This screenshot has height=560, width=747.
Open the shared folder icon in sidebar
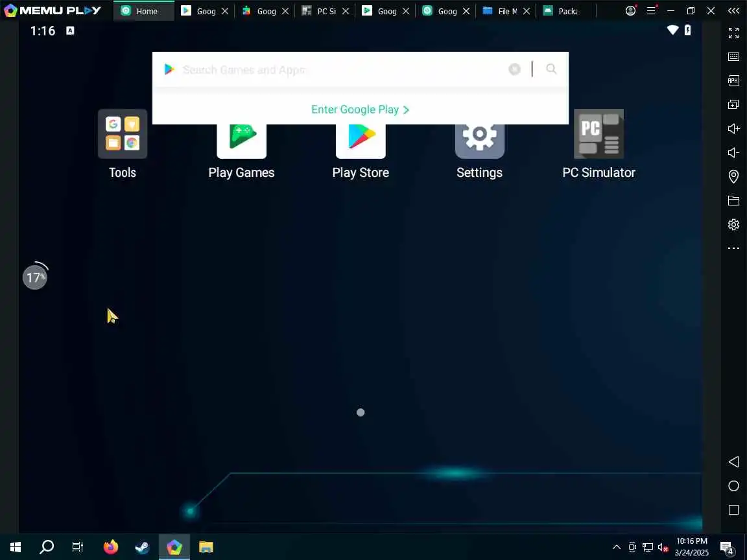(733, 200)
